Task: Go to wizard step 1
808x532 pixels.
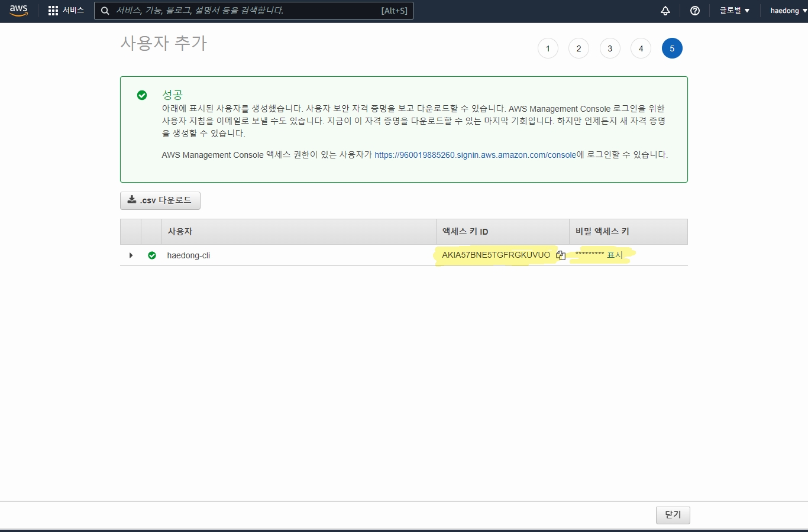Action: tap(548, 48)
